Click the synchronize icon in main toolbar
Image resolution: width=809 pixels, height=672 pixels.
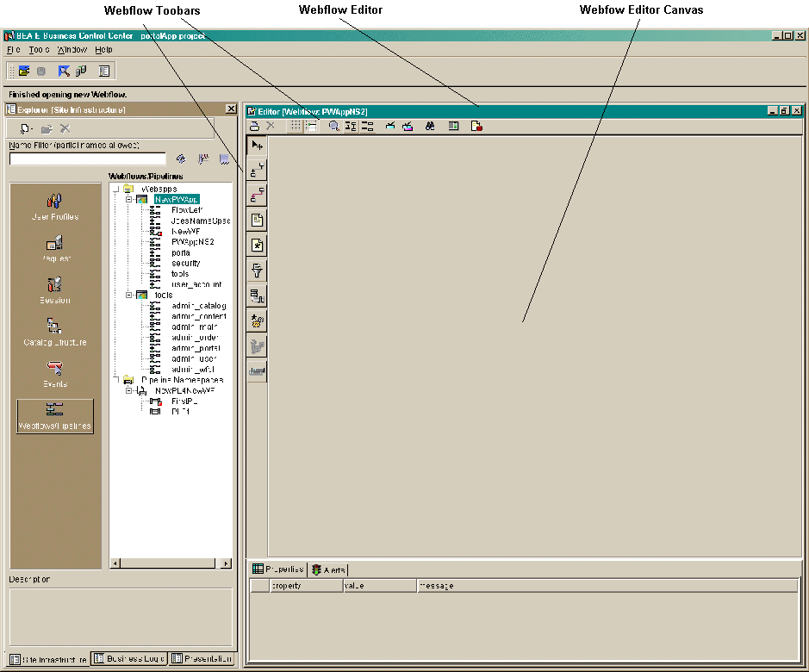(x=64, y=71)
